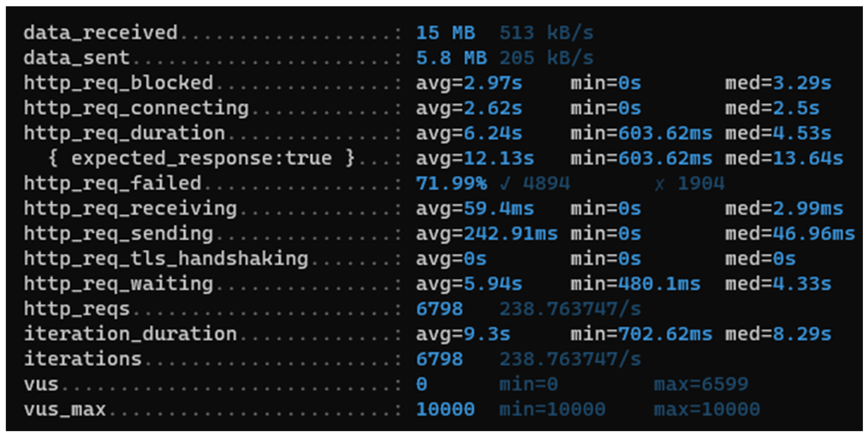Select the 5.8 MB data sent value
The image size is (868, 437).
(x=451, y=58)
